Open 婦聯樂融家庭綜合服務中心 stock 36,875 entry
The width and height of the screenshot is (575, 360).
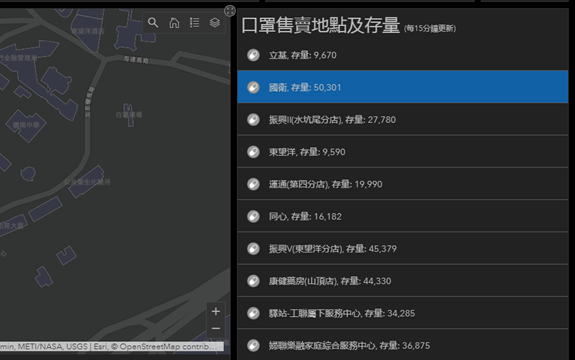pyautogui.click(x=403, y=345)
